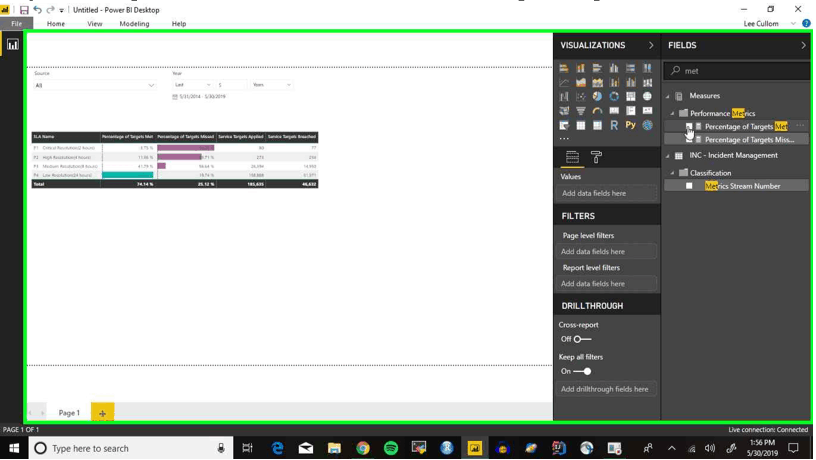Select the Stacked bar chart visual

[x=564, y=68]
